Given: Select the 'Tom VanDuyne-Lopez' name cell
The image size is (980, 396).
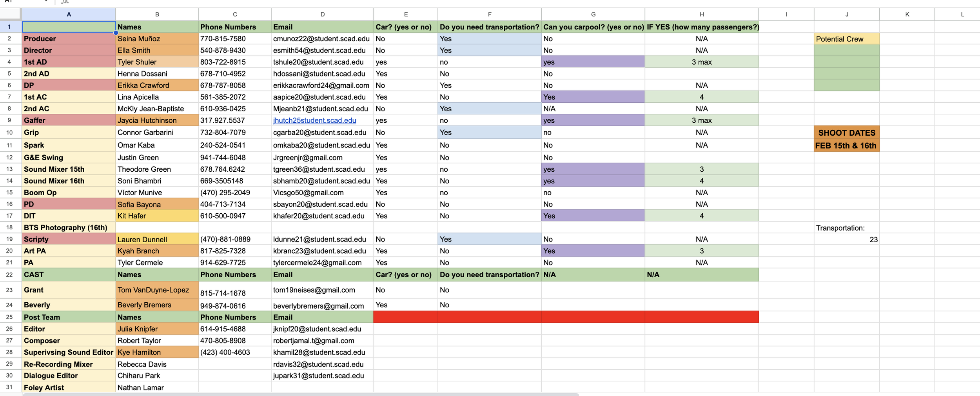Looking at the screenshot, I should [157, 290].
